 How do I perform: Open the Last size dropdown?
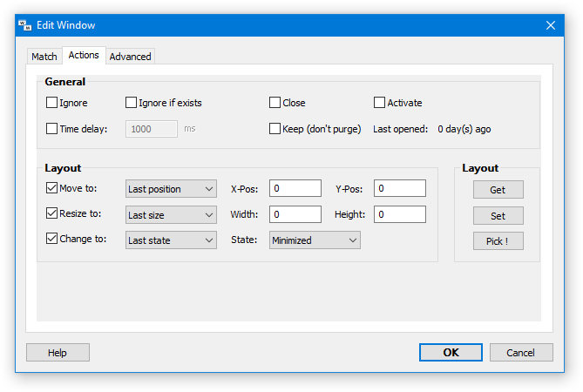click(171, 215)
